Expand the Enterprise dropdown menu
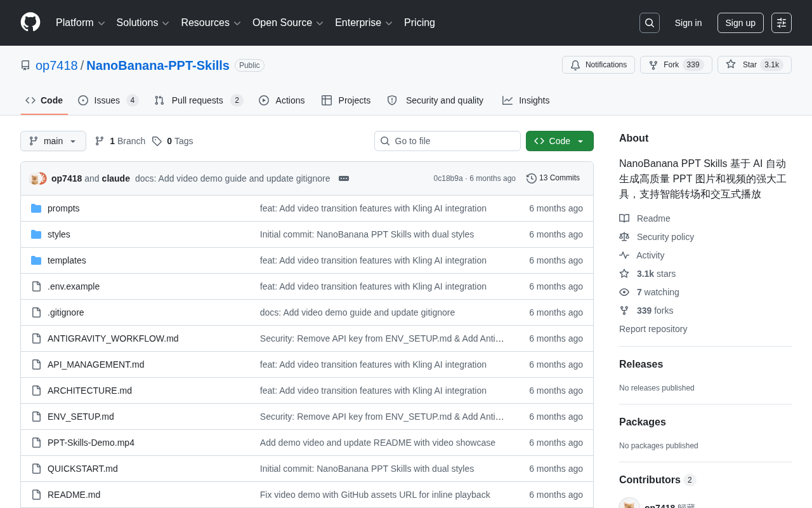The image size is (812, 508). (x=363, y=23)
